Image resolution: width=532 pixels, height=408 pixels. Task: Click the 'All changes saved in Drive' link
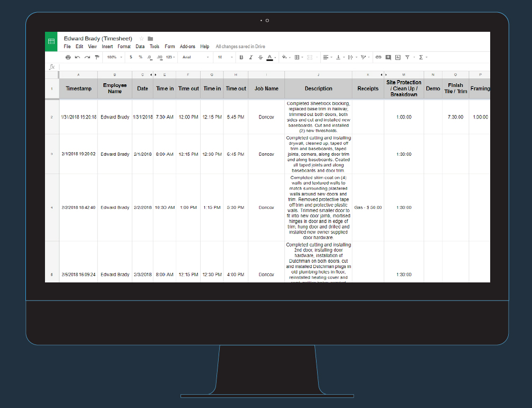coord(240,47)
